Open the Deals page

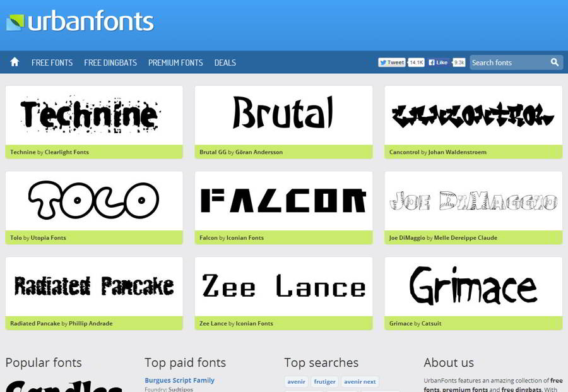pyautogui.click(x=225, y=62)
